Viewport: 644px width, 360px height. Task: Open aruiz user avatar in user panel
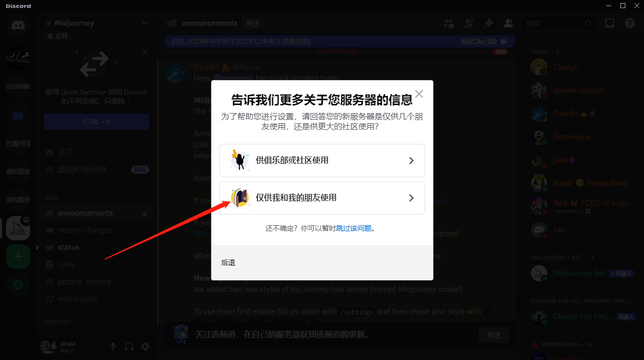click(x=48, y=346)
